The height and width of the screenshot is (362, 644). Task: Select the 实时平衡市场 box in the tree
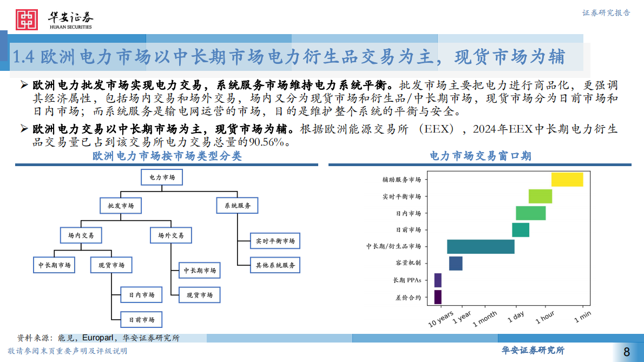click(275, 241)
